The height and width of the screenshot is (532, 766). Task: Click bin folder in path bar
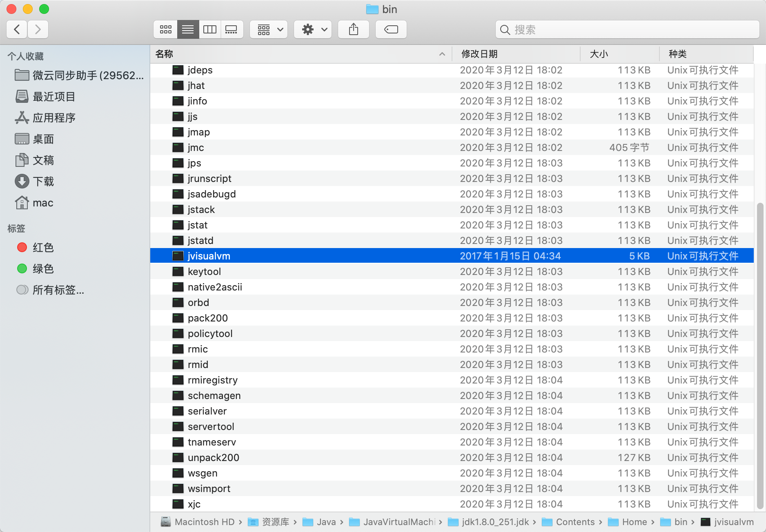pyautogui.click(x=674, y=522)
